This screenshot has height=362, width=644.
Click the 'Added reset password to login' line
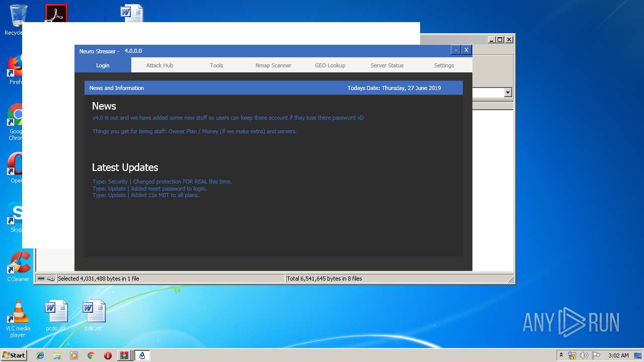149,189
